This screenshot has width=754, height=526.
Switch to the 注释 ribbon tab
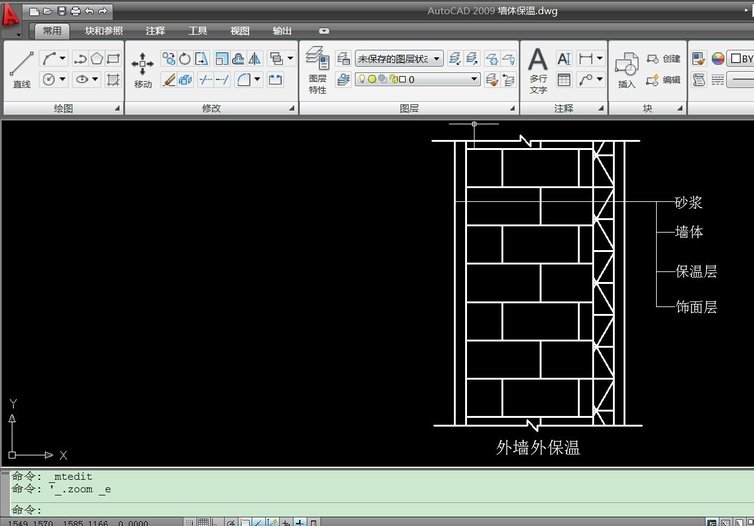(155, 31)
